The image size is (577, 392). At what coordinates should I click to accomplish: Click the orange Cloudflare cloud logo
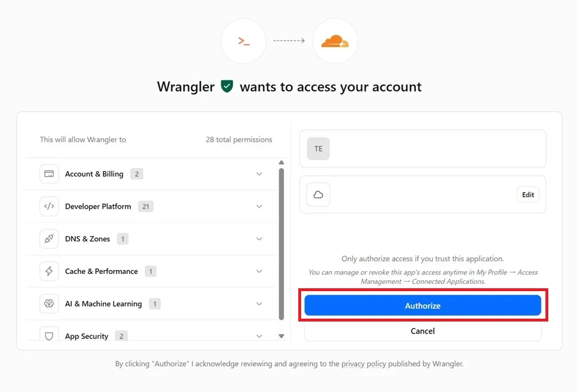335,41
